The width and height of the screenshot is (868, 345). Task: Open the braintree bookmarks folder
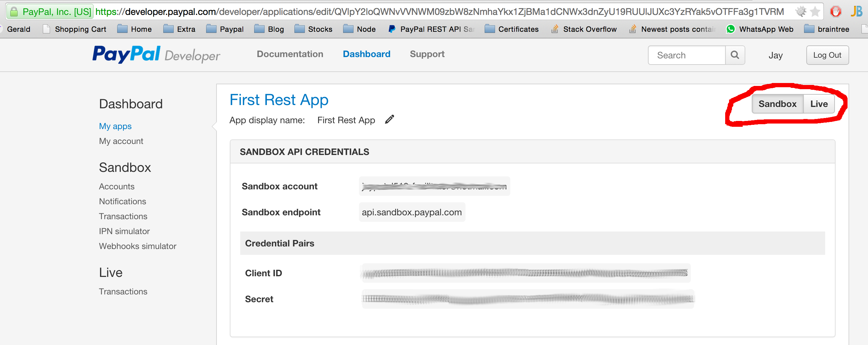click(x=826, y=29)
